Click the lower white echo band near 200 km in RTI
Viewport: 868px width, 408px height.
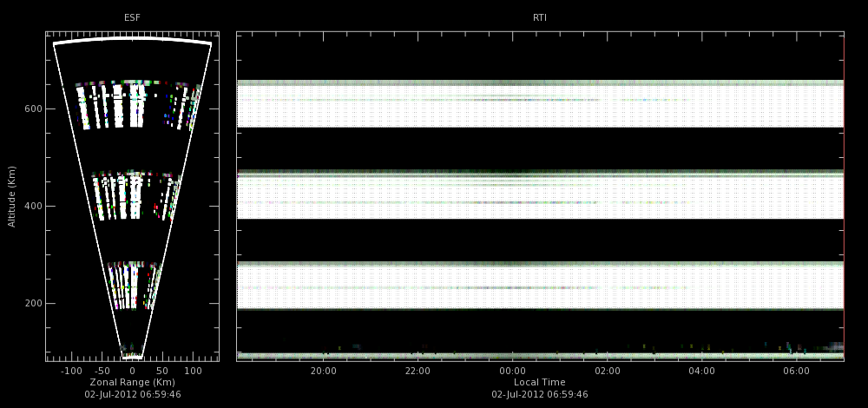click(540, 285)
